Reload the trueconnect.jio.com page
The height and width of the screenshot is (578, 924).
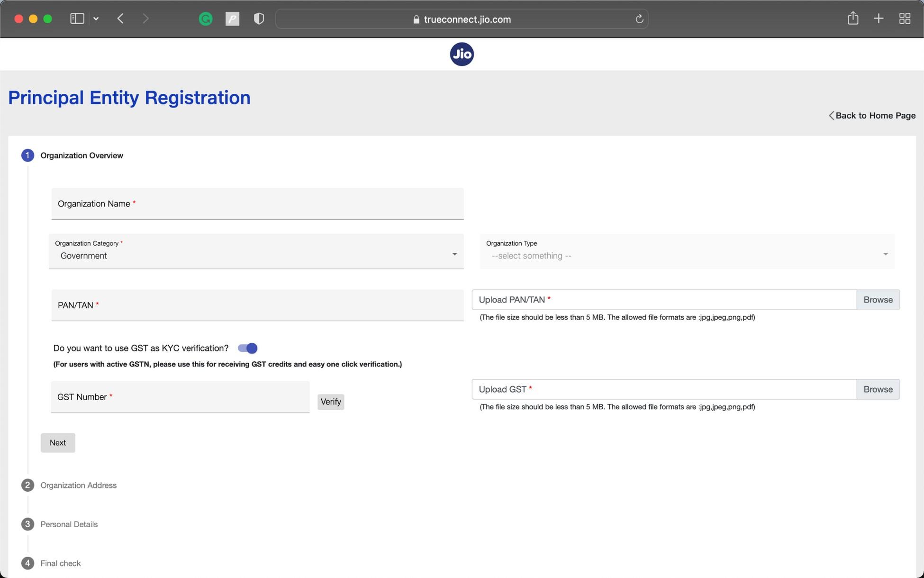(639, 19)
